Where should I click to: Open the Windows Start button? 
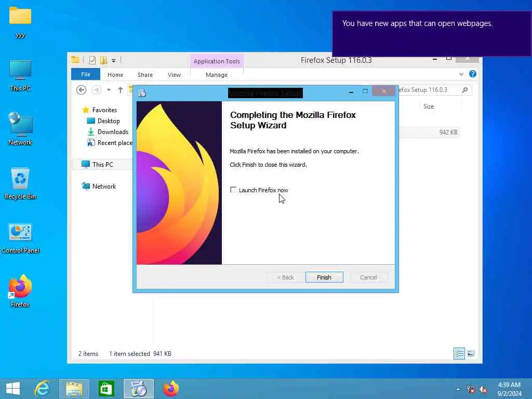(x=13, y=389)
